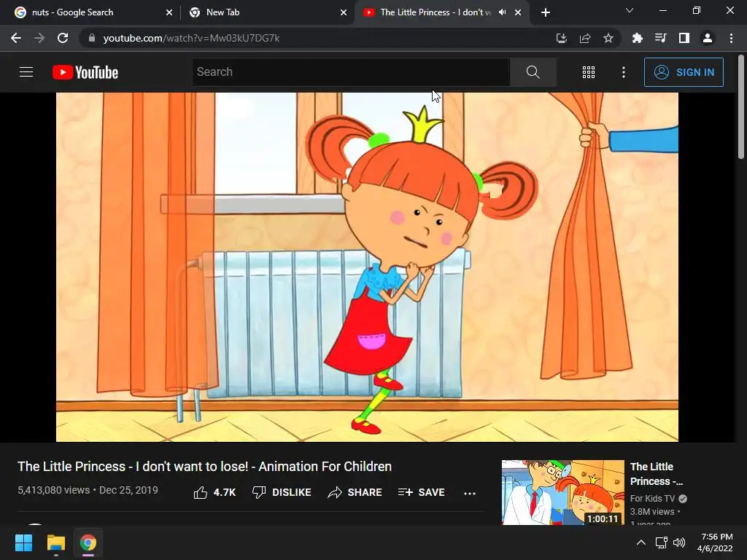Click the install app icon in address bar
This screenshot has height=560, width=747.
pyautogui.click(x=562, y=38)
